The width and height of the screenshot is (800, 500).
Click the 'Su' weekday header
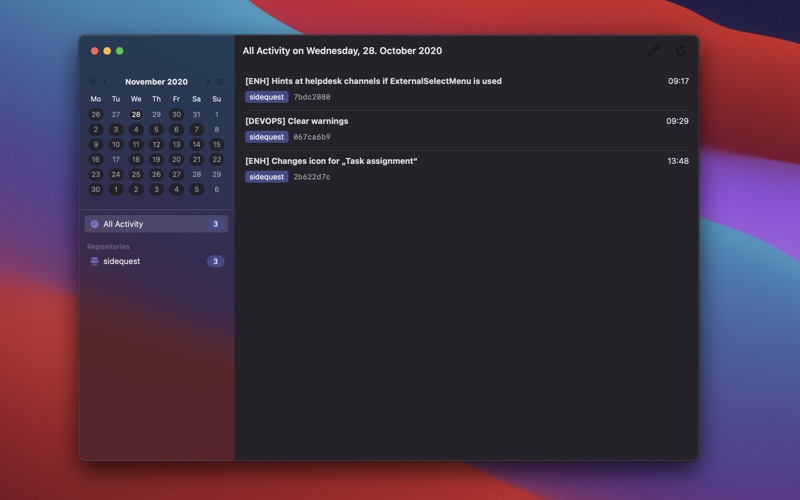217,99
